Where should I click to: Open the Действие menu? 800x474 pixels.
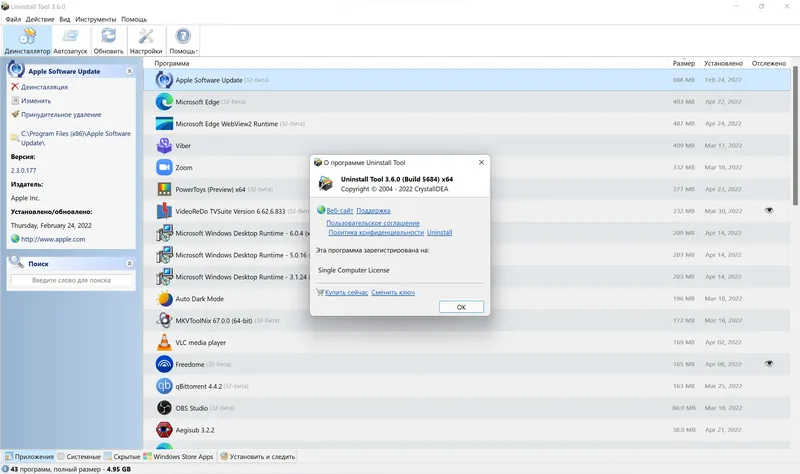40,19
